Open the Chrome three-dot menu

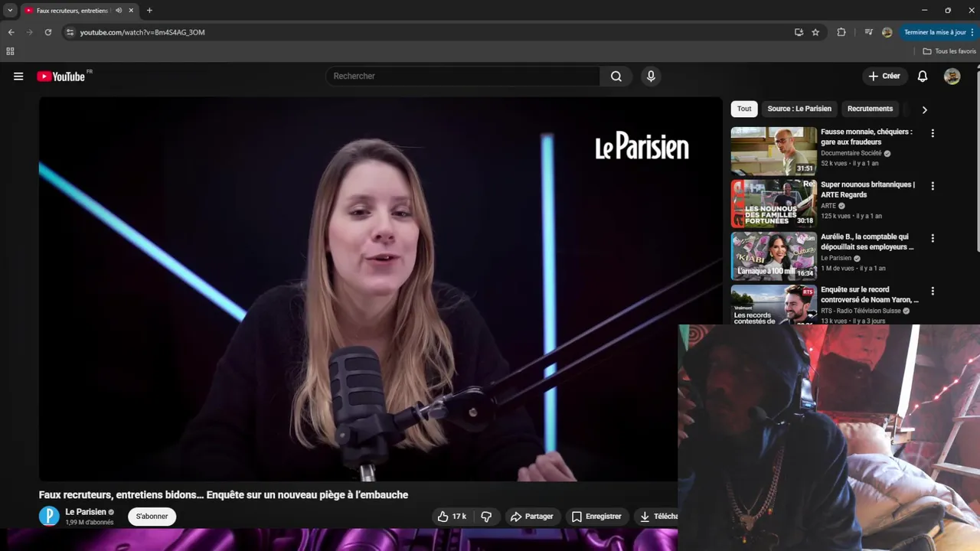974,32
